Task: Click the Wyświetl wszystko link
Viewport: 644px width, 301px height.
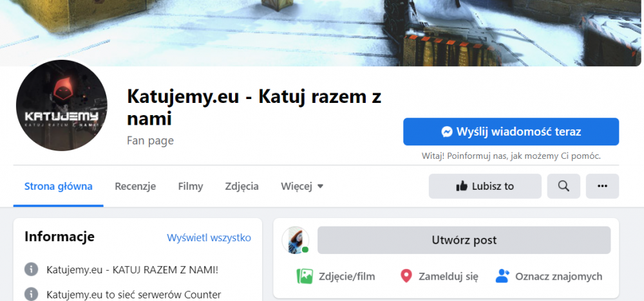Action: (x=209, y=238)
